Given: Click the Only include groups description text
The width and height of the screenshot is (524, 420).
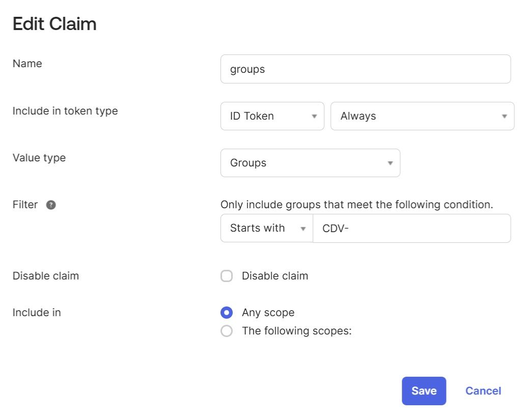Looking at the screenshot, I should pos(356,205).
